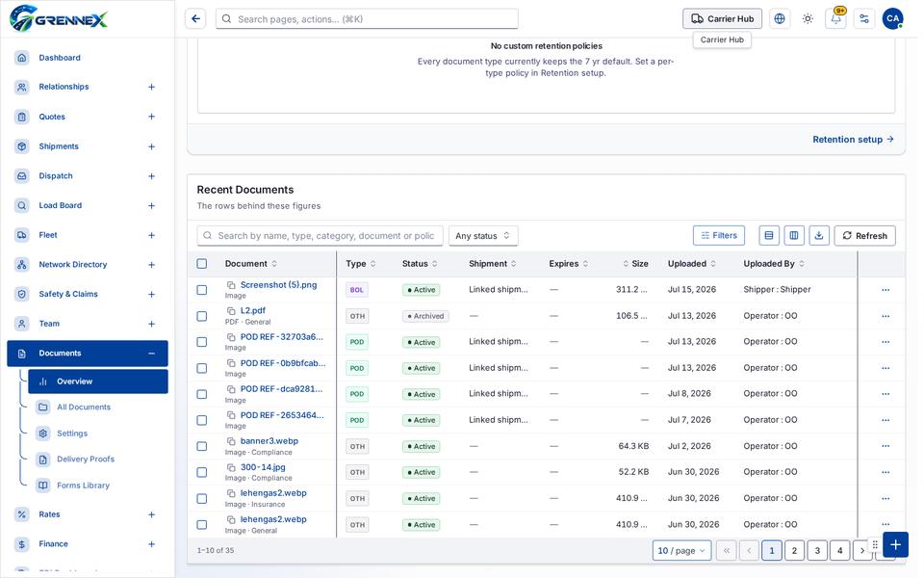
Task: Open the 10 / page size dropdown
Action: [x=681, y=551]
